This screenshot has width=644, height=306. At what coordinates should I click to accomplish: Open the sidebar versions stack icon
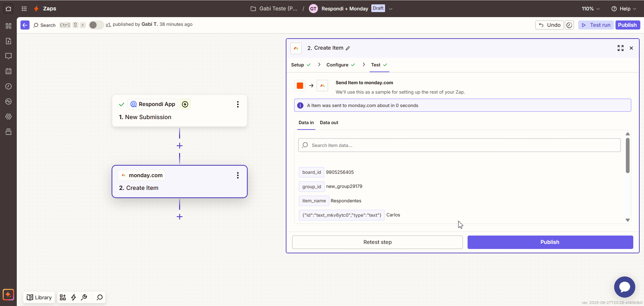click(x=8, y=132)
